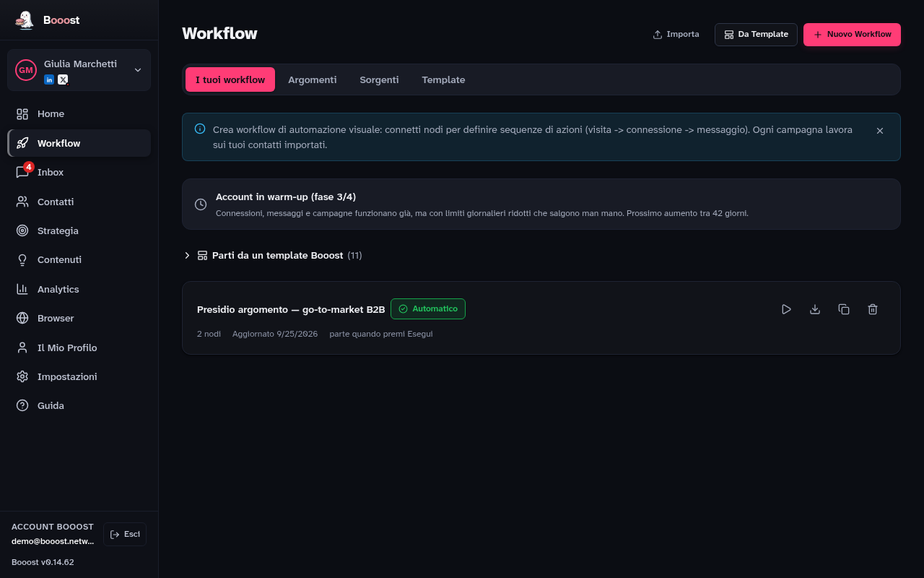Create a Nuovo Workflow
The height and width of the screenshot is (578, 924).
click(852, 35)
